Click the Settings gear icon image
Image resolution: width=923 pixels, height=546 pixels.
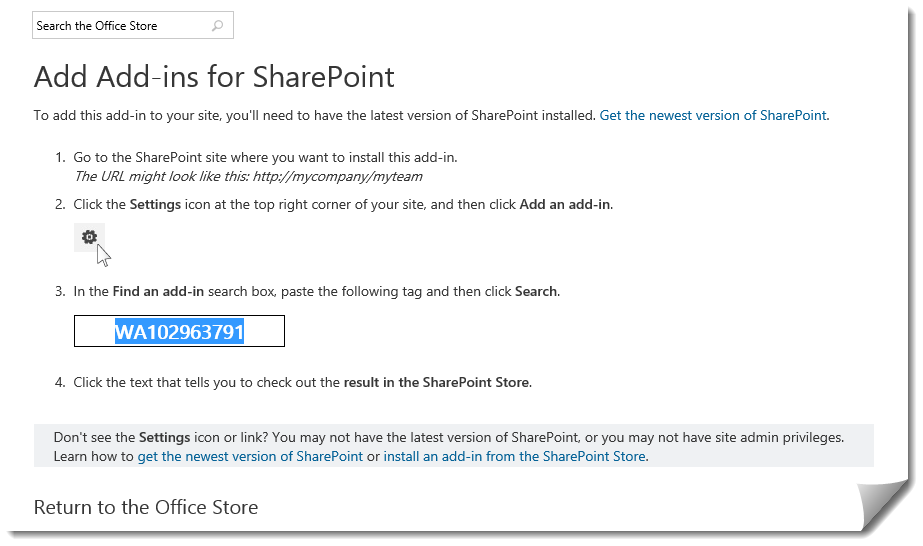click(89, 236)
